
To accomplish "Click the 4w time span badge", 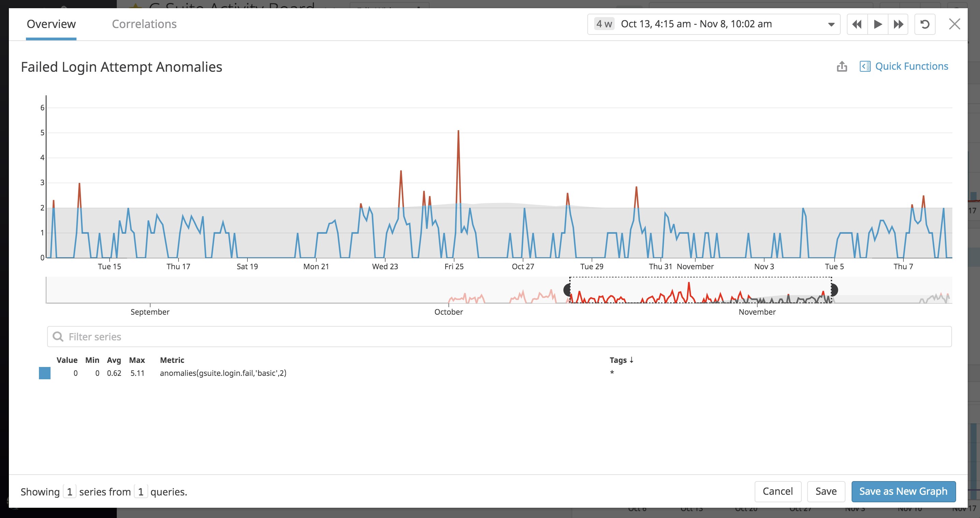I will click(604, 24).
